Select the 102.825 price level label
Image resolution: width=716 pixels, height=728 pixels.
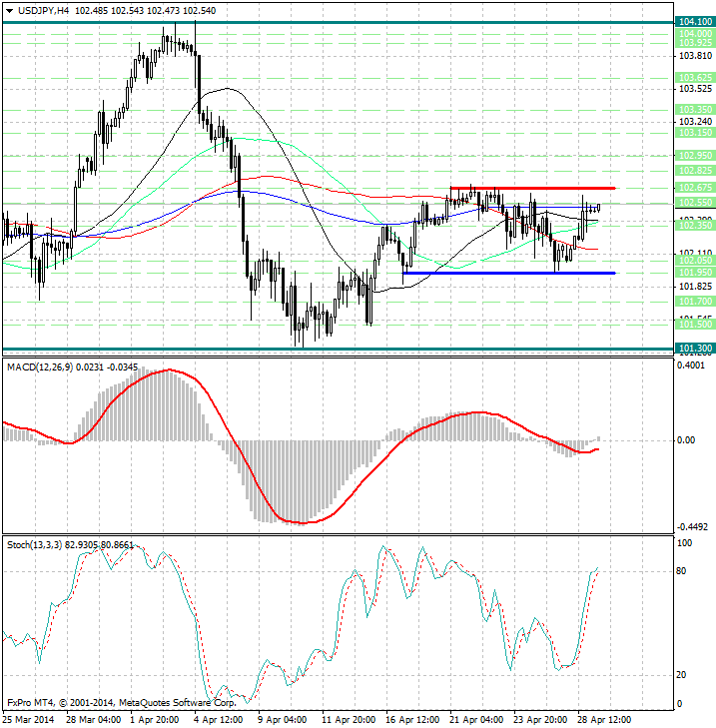695,171
